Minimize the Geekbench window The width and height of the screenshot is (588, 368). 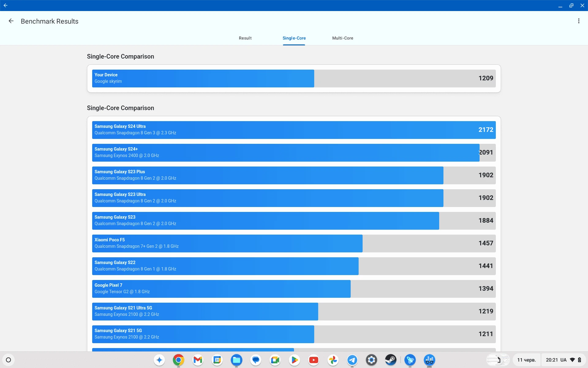[560, 6]
